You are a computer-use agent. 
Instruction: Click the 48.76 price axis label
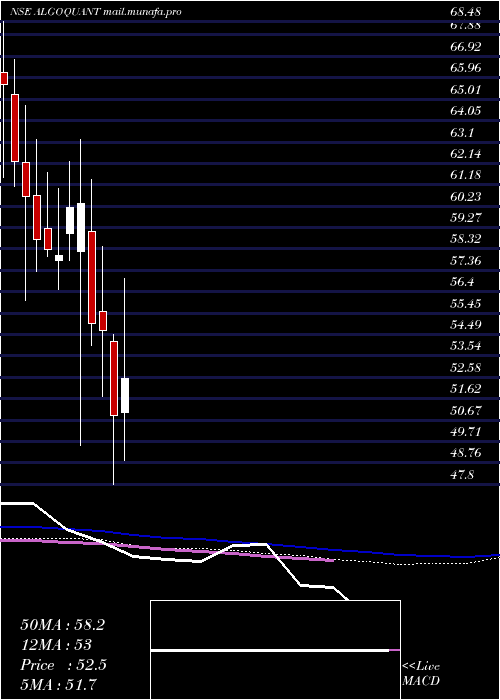[466, 453]
